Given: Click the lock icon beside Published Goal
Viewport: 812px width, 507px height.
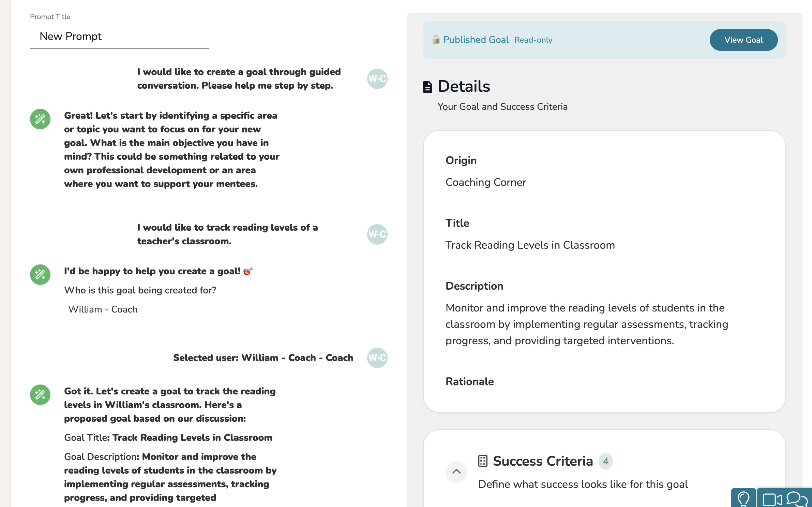Looking at the screenshot, I should tap(436, 40).
